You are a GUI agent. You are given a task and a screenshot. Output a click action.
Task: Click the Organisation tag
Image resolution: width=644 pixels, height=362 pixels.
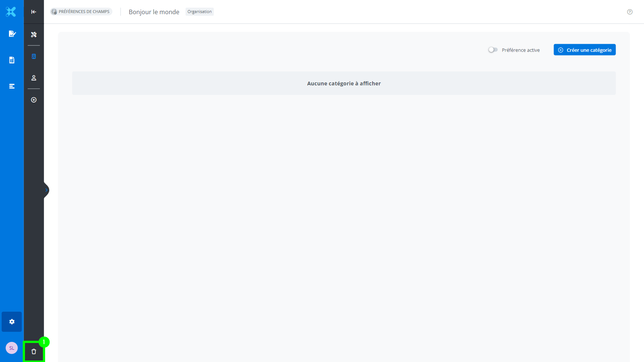tap(200, 12)
